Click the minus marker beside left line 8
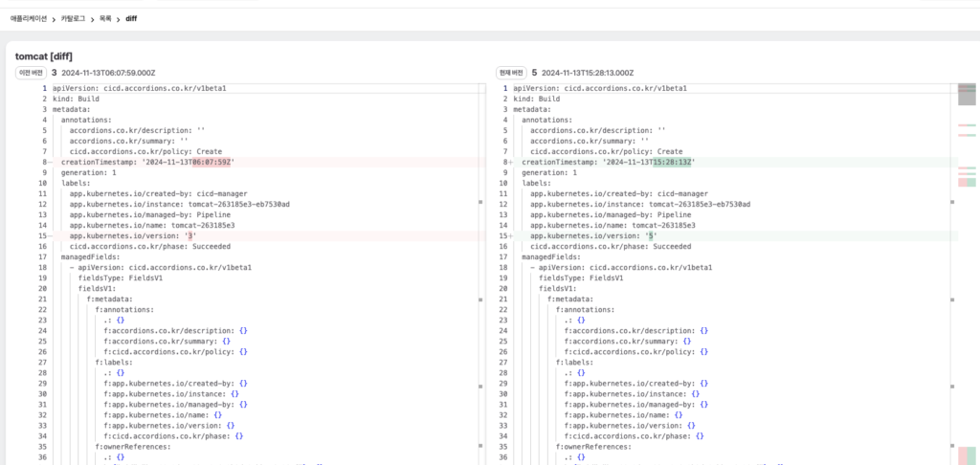980x465 pixels. click(x=50, y=162)
